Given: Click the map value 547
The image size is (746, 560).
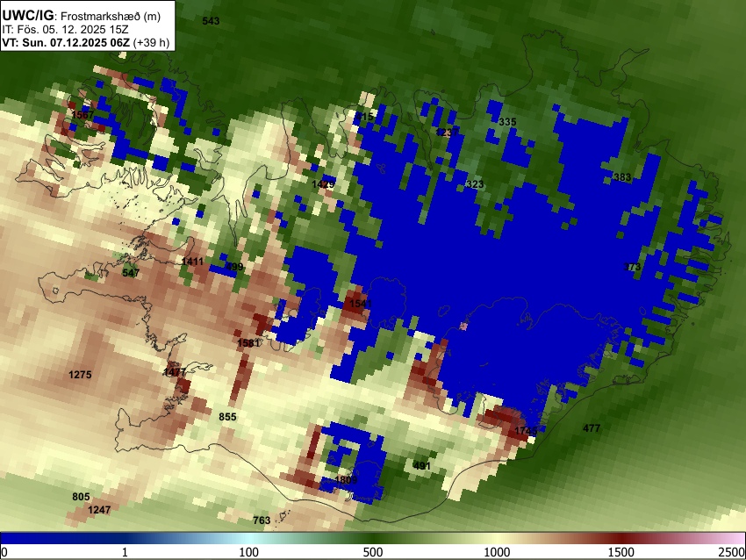Looking at the screenshot, I should point(131,273).
